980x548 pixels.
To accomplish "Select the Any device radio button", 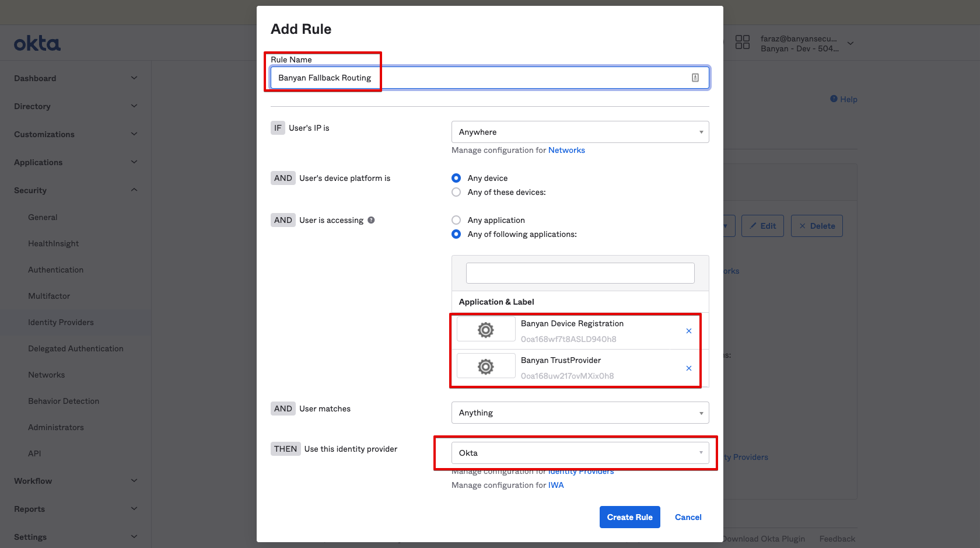I will tap(456, 178).
